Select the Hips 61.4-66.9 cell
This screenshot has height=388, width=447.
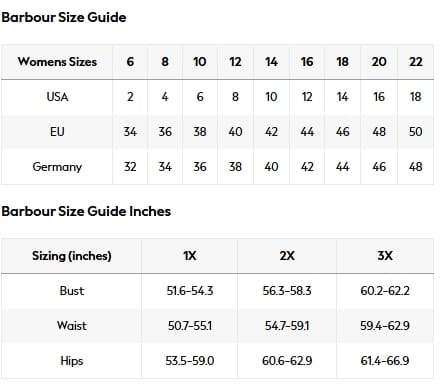pyautogui.click(x=385, y=361)
